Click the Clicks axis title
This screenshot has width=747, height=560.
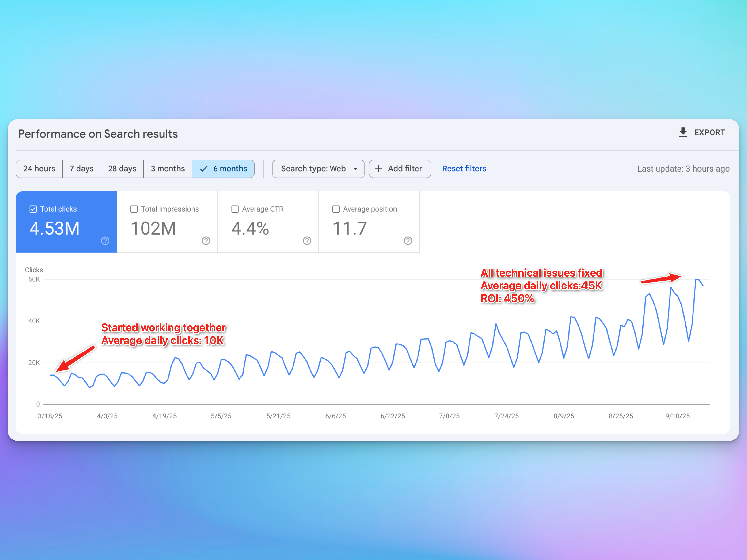coord(34,270)
